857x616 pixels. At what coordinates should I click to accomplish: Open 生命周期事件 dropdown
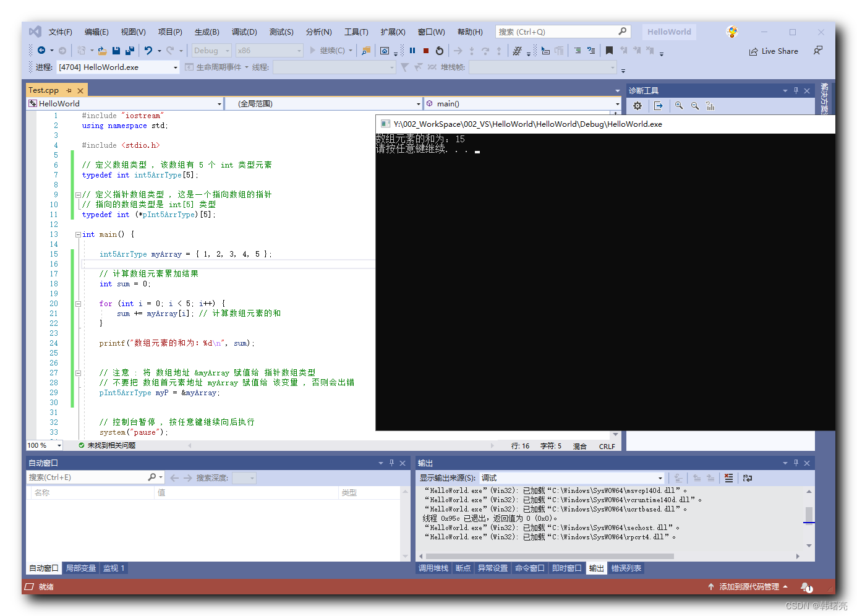(247, 67)
